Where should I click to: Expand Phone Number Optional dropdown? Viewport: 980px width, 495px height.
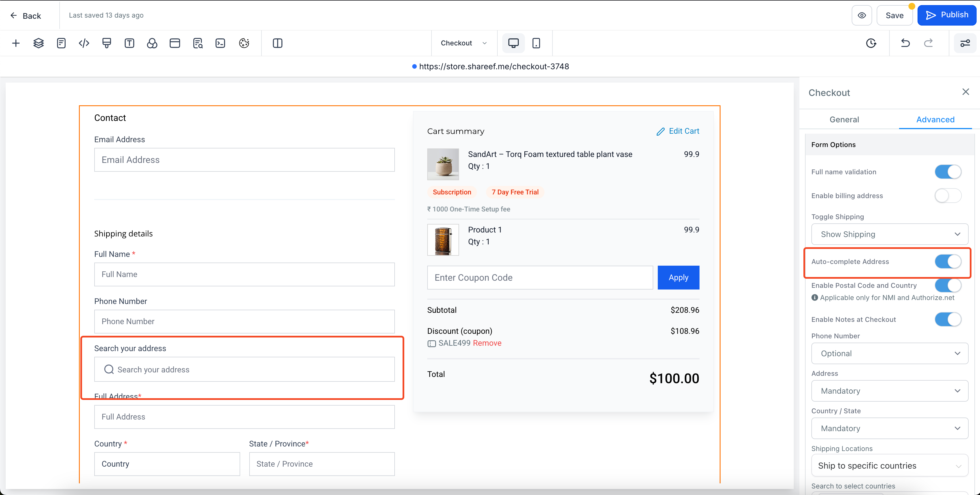pyautogui.click(x=889, y=353)
